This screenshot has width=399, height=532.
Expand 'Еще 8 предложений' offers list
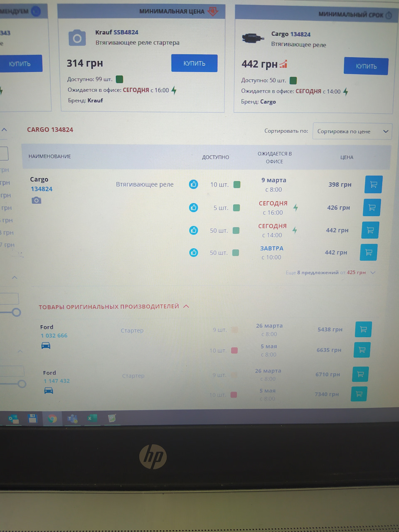click(330, 273)
